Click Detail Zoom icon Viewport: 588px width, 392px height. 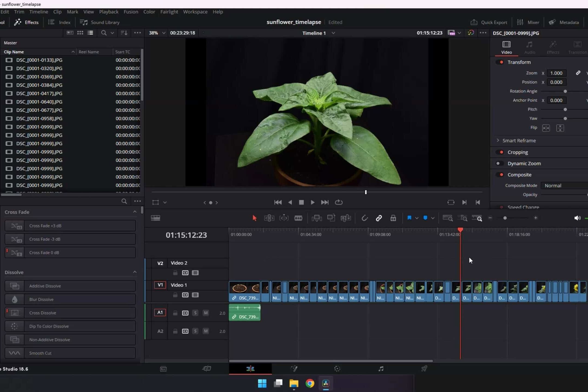coord(462,218)
